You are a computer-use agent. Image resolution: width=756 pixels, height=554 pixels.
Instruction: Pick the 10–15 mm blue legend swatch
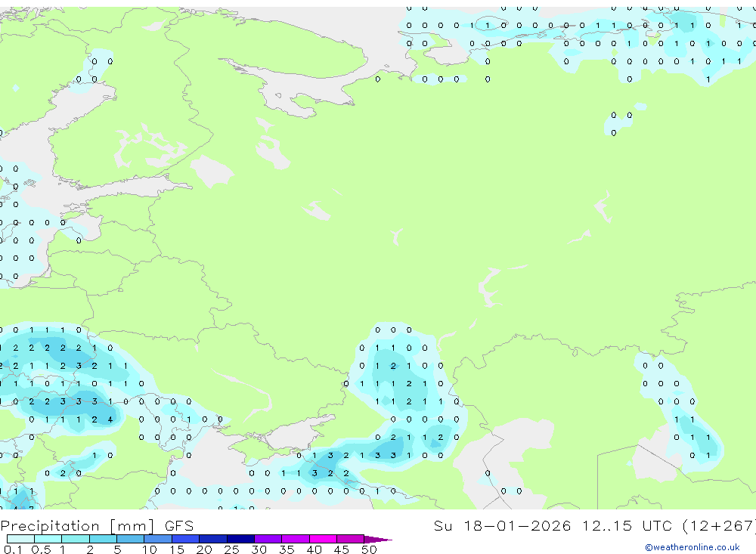pyautogui.click(x=158, y=539)
